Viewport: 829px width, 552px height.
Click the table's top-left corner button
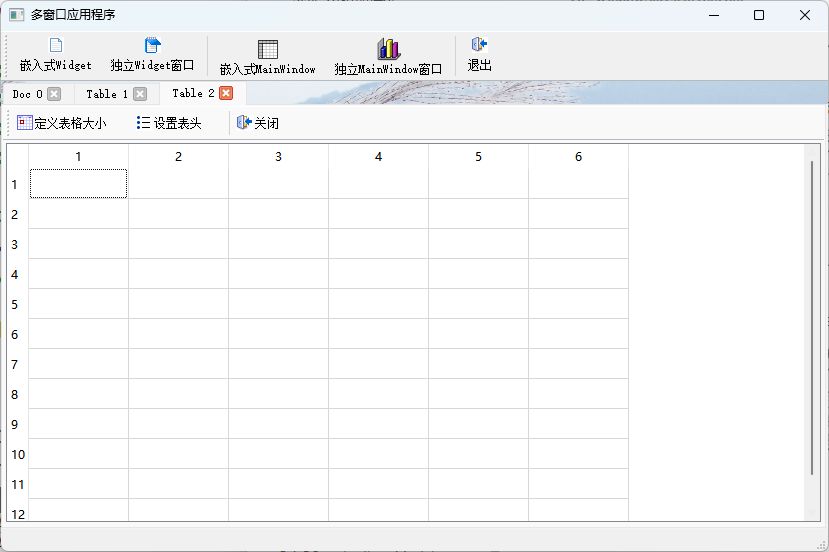click(17, 156)
